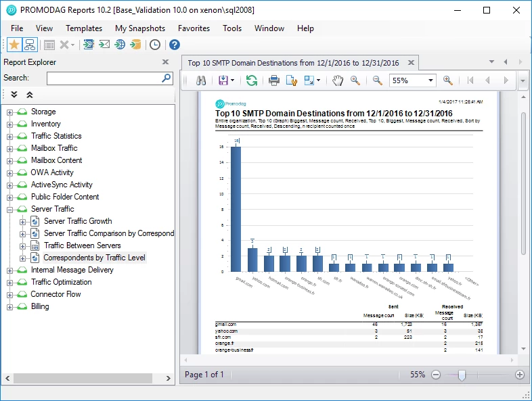
Task: Click the import mail envelope icon
Action: point(104,45)
